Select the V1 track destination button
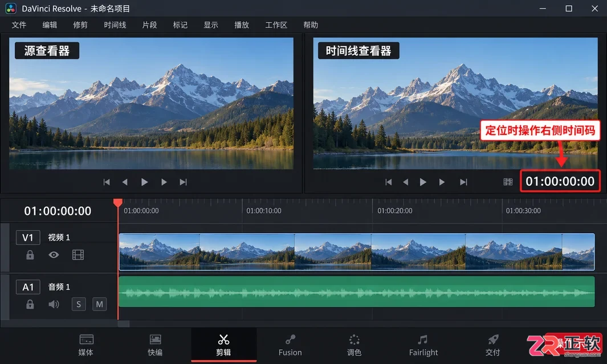The height and width of the screenshot is (364, 607). 28,238
